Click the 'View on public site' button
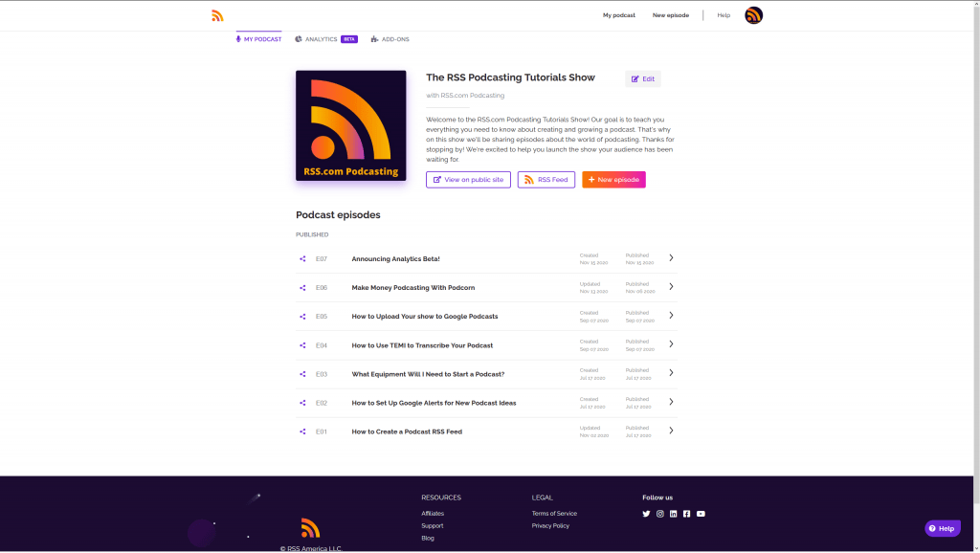Image resolution: width=980 pixels, height=553 pixels. tap(468, 179)
